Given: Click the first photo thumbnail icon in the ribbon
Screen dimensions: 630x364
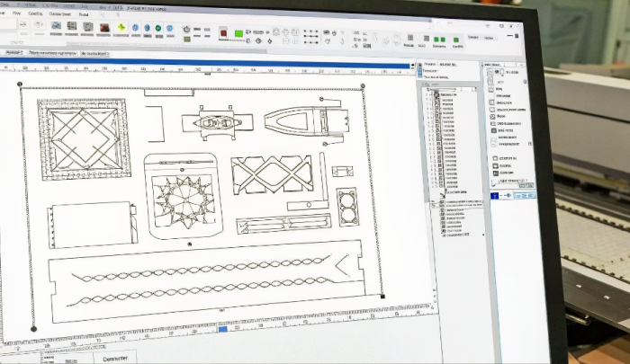Looking at the screenshot, I should [56, 25].
